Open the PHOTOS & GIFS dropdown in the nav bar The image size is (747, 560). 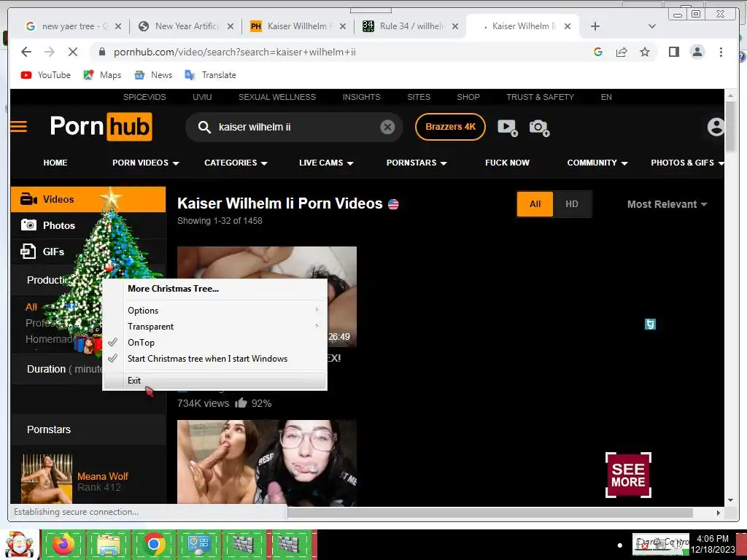[x=687, y=163]
